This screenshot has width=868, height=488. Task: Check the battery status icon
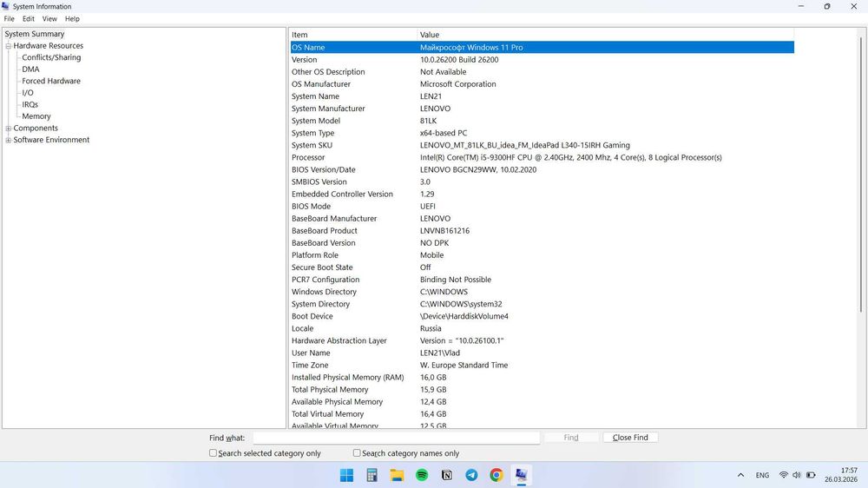click(x=811, y=475)
